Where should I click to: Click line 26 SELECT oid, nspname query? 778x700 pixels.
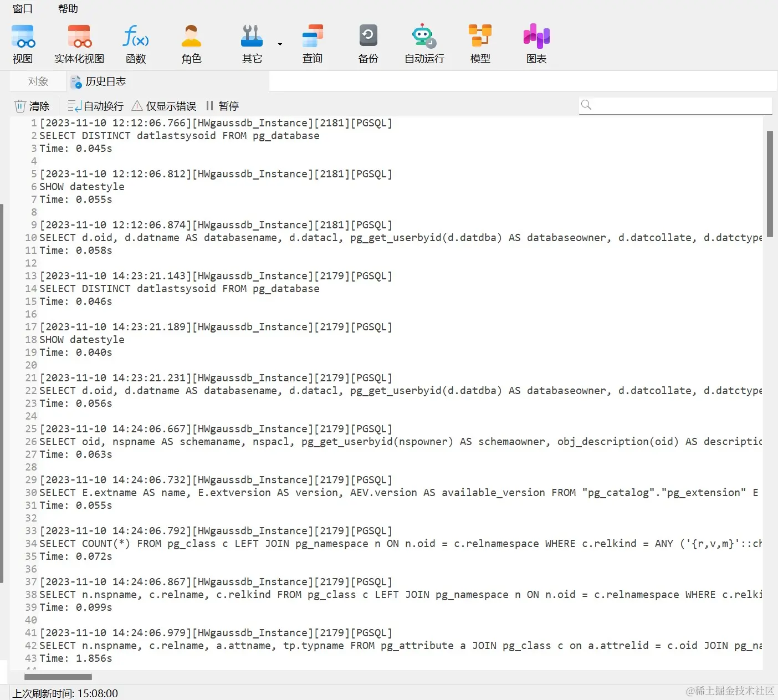coord(401,442)
